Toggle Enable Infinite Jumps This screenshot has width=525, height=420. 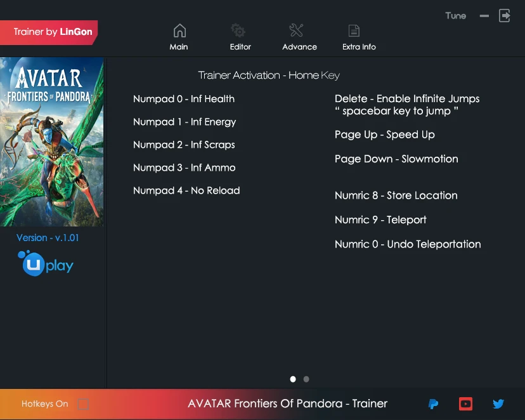[407, 98]
